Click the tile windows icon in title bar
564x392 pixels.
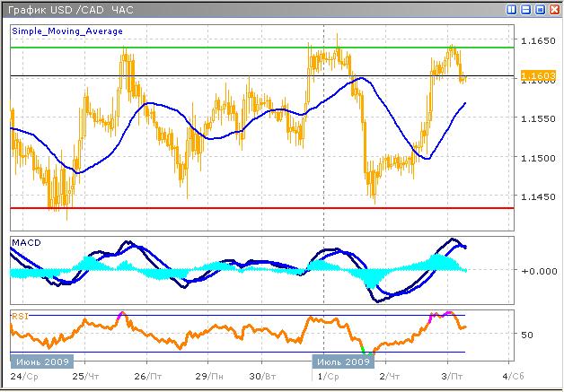[511, 8]
